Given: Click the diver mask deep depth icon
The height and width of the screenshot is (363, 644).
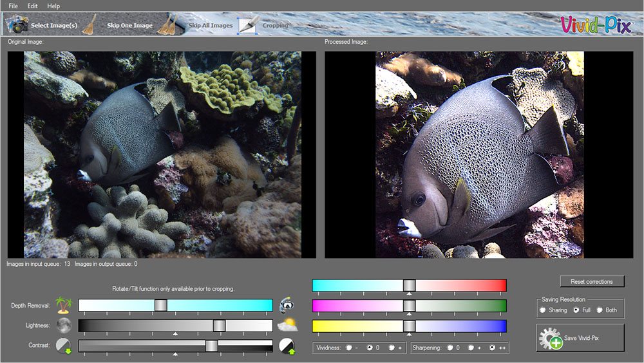Looking at the screenshot, I should (x=287, y=305).
